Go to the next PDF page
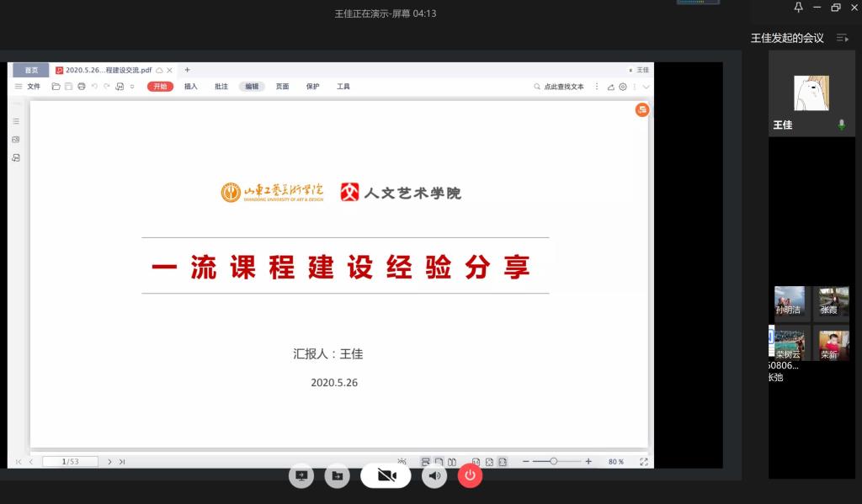Screen dimensions: 862x504 pos(110,462)
